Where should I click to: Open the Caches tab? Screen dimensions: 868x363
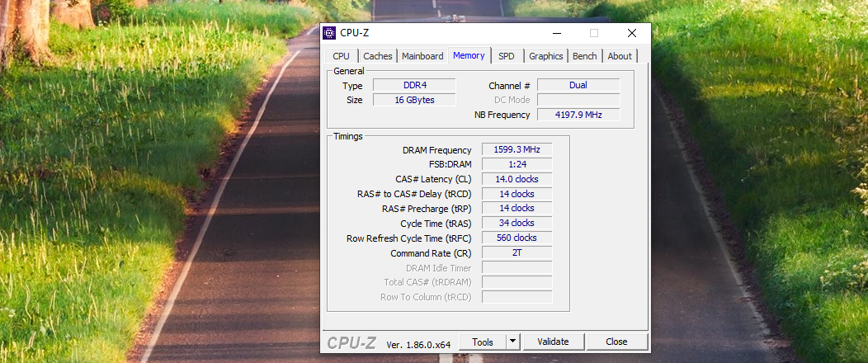(x=378, y=56)
